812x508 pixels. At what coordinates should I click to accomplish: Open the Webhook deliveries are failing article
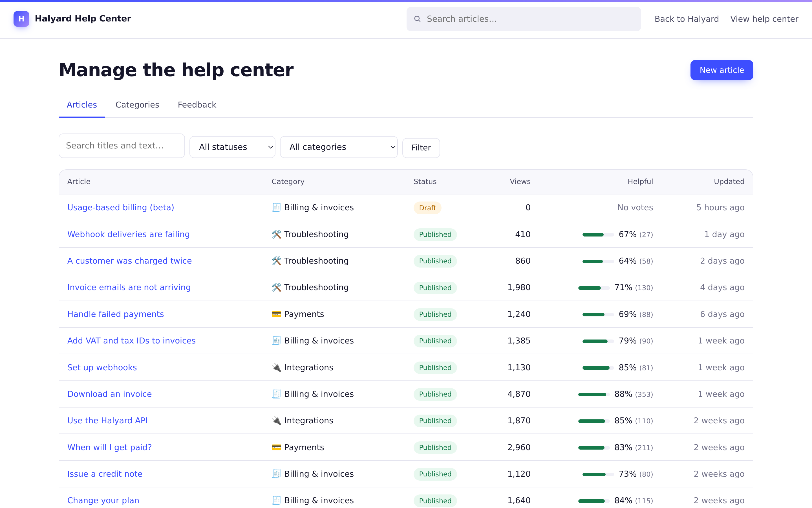pos(129,234)
